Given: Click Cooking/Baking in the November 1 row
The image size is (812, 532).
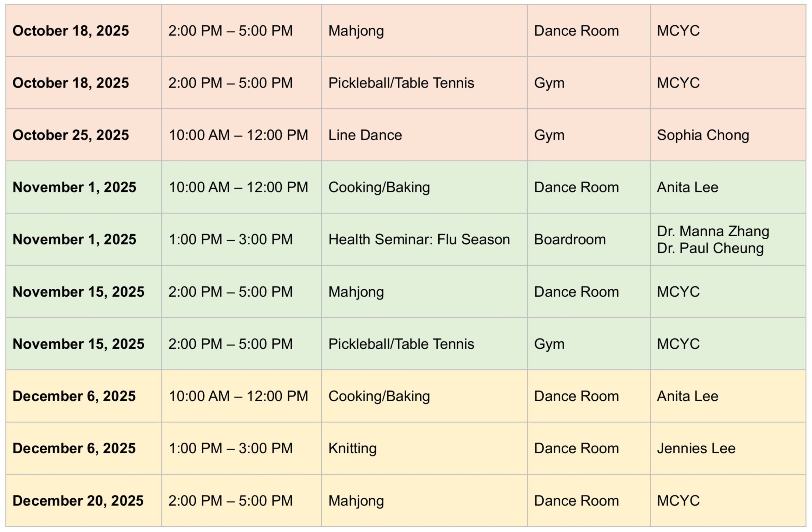Looking at the screenshot, I should [x=379, y=187].
